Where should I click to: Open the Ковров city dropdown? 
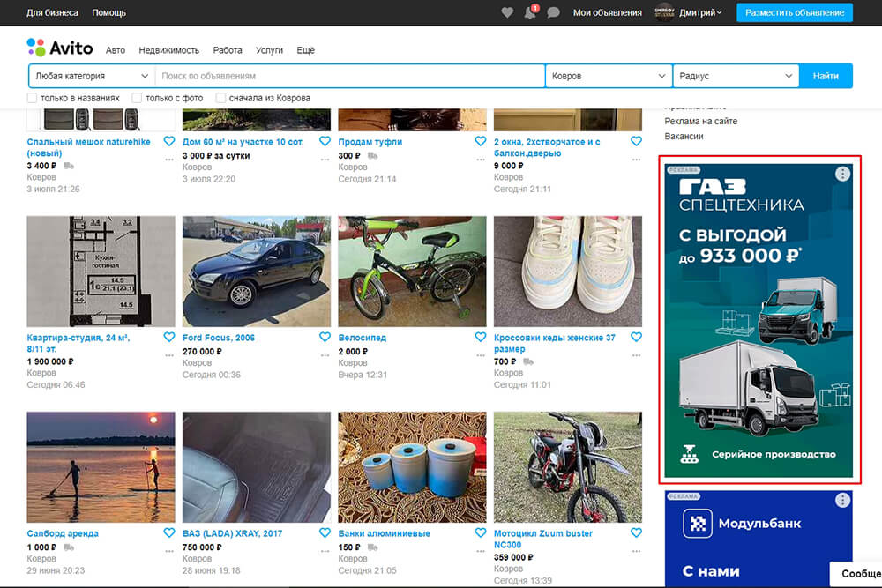click(609, 76)
